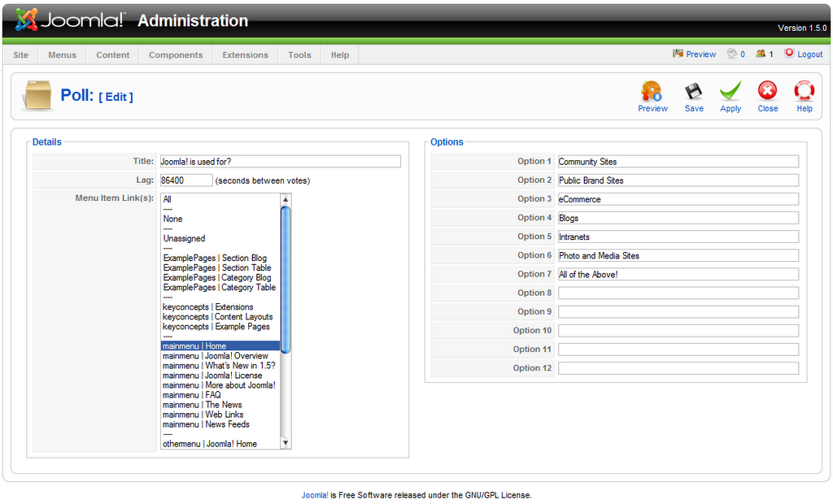Click the Option 6 'Photo and Media Sites' field

pyautogui.click(x=678, y=255)
